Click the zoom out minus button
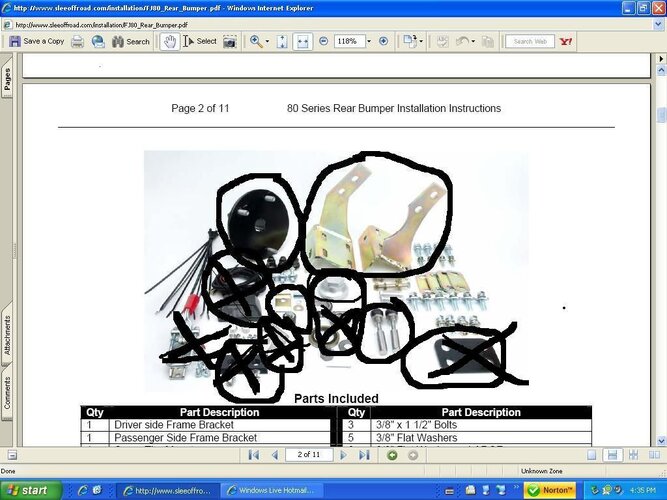667x500 pixels. 324,41
